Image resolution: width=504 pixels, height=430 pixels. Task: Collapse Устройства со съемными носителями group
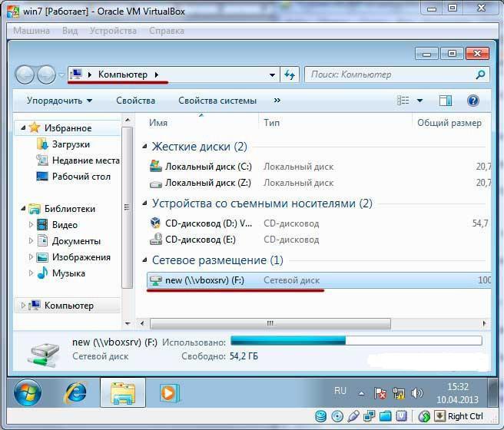[144, 203]
